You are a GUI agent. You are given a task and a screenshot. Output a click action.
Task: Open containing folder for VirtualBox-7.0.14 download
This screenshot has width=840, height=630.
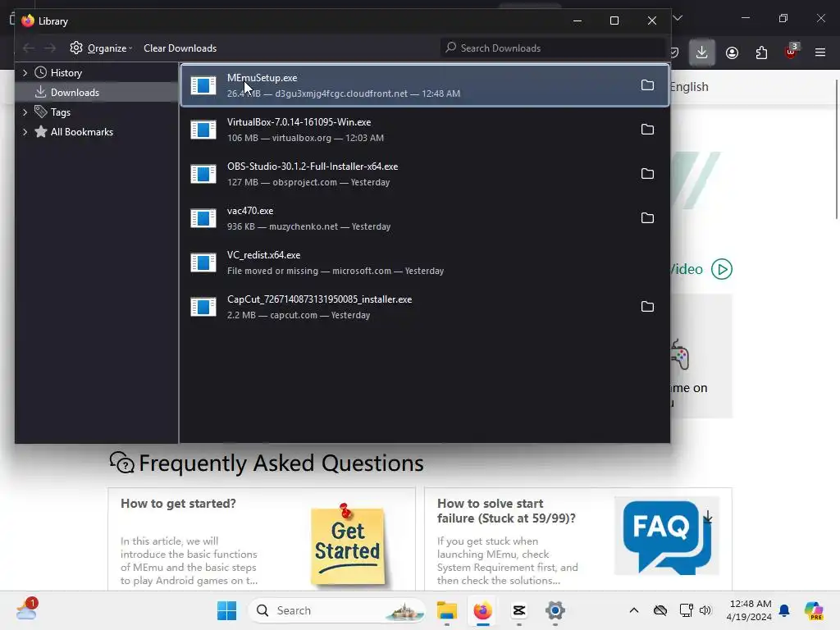pyautogui.click(x=647, y=129)
